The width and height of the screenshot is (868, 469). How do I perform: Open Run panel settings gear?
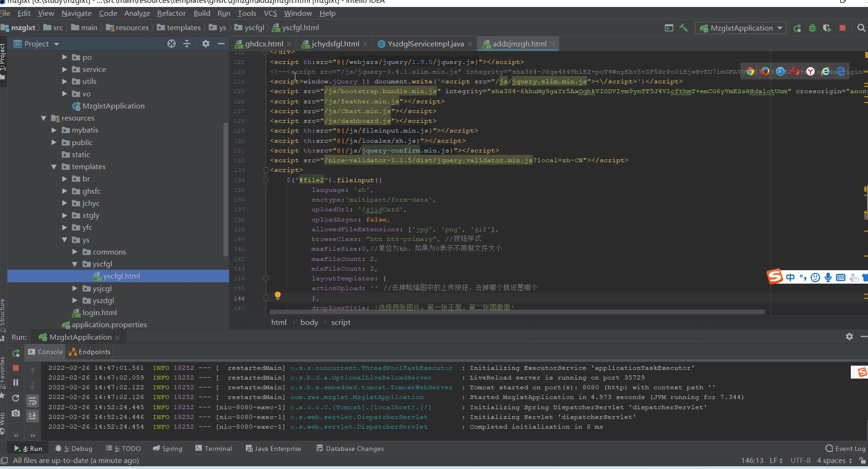849,336
